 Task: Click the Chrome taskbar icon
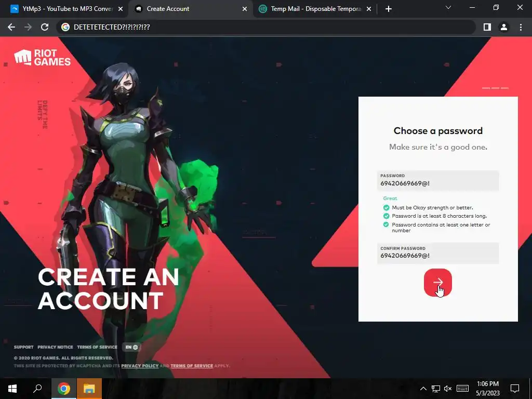coord(63,389)
